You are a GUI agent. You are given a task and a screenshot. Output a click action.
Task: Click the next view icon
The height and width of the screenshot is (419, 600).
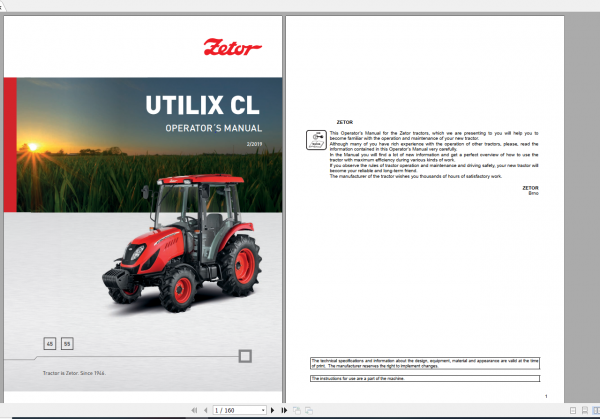click(309, 410)
